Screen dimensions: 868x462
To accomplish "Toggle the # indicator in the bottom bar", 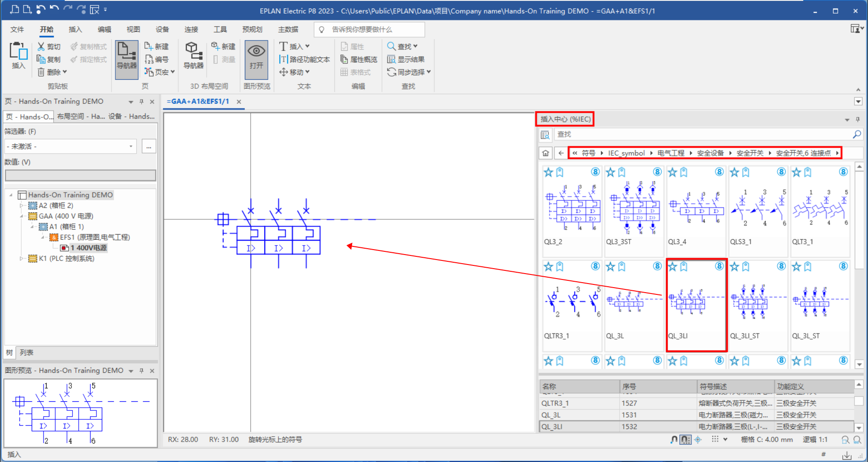I will pos(823,454).
